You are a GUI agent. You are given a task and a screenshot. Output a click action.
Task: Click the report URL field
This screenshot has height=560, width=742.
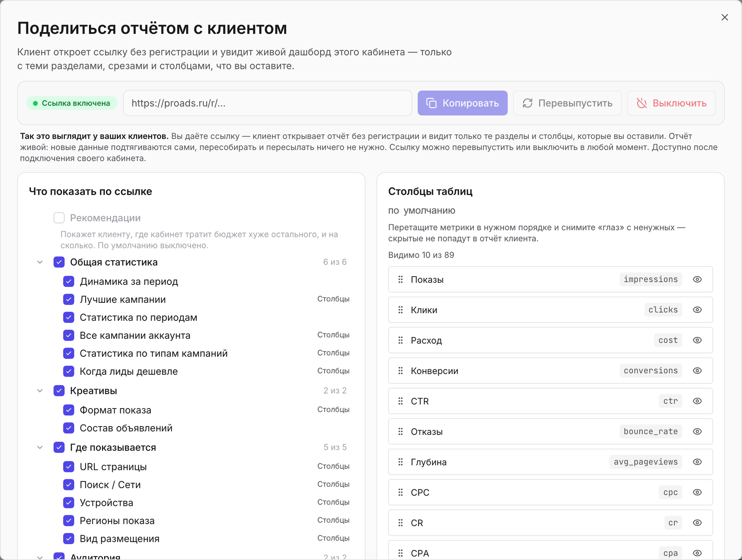267,103
